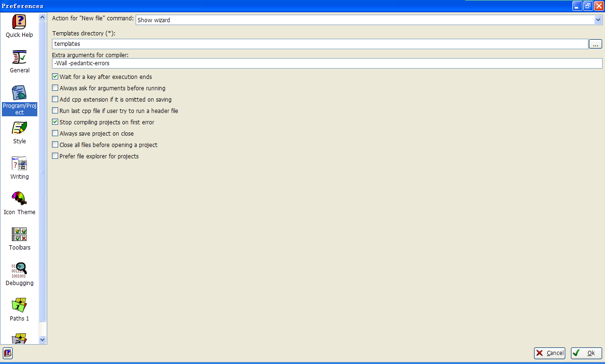Uncheck Wait for a key after execution ends
605x364 pixels.
click(x=55, y=77)
